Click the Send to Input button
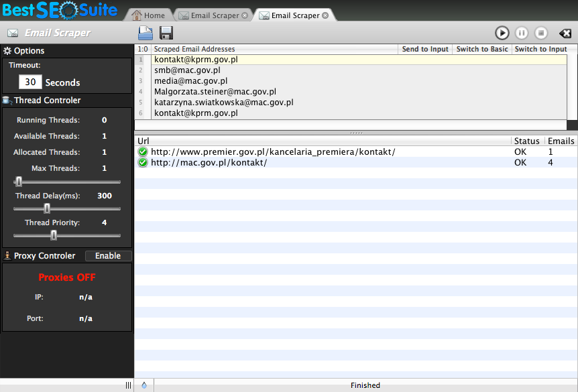The image size is (578, 392). (x=425, y=49)
